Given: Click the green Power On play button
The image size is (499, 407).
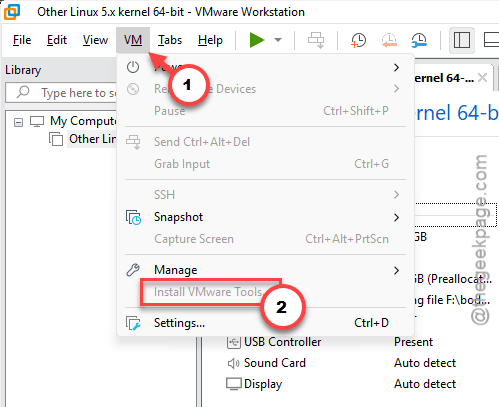Looking at the screenshot, I should (x=257, y=40).
